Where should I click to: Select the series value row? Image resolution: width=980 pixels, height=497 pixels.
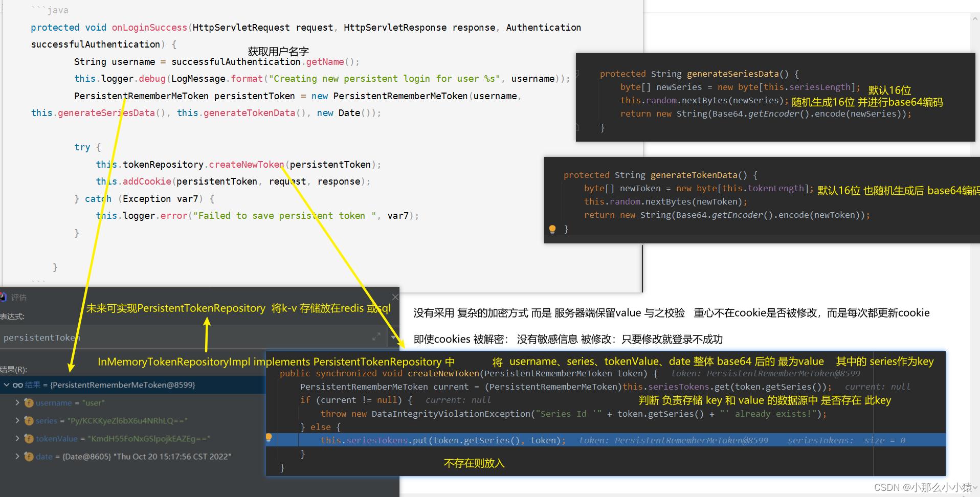pyautogui.click(x=133, y=421)
